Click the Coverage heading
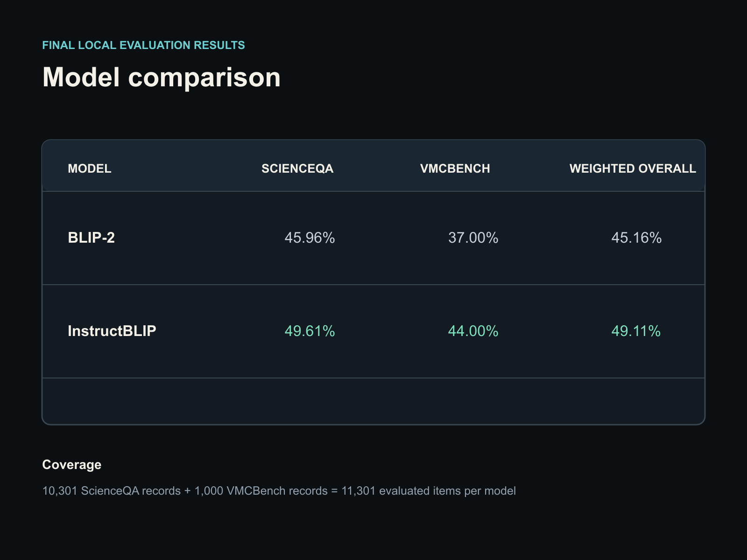This screenshot has width=747, height=560. [x=72, y=465]
